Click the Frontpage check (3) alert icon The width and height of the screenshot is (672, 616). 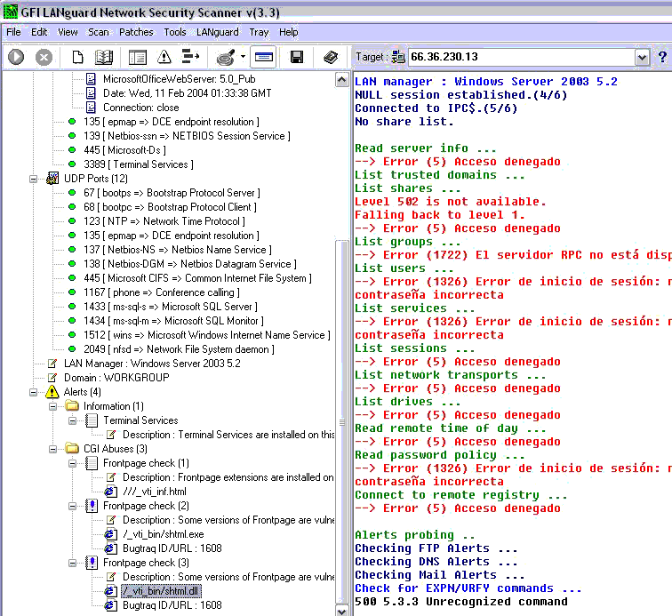coord(92,563)
